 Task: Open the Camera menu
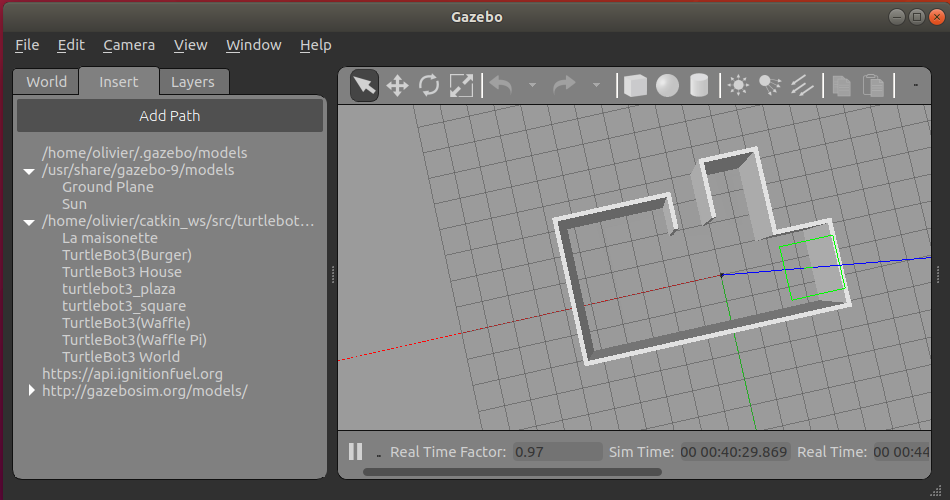(129, 45)
